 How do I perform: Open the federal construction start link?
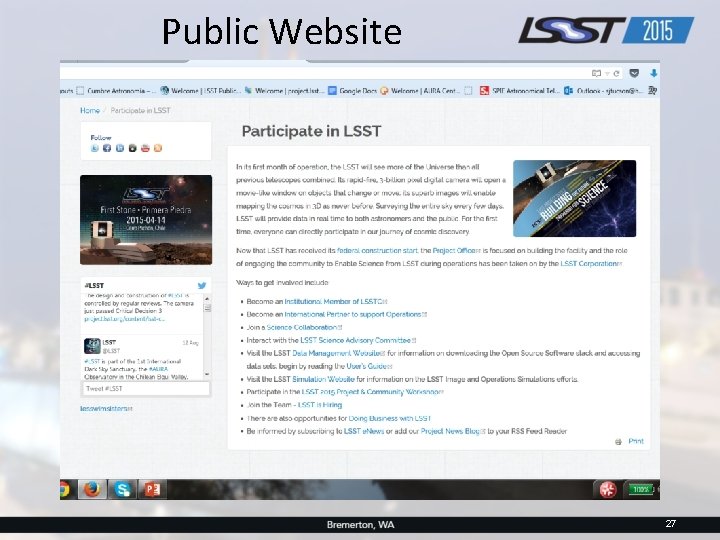377,251
